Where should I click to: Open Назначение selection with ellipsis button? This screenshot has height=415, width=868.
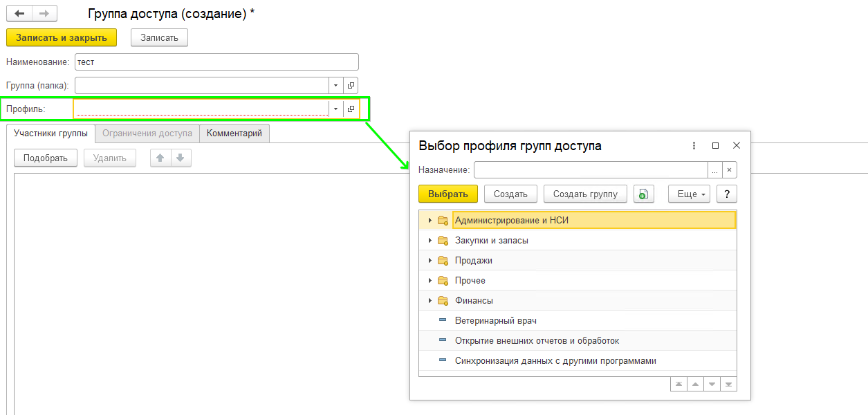point(715,169)
